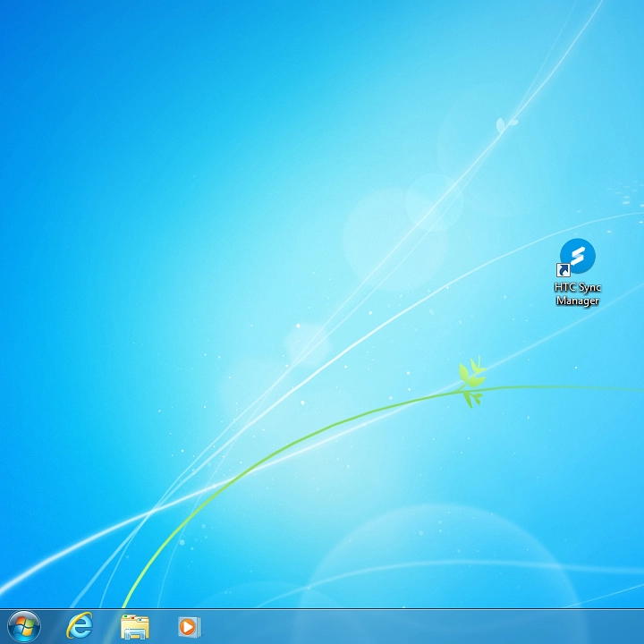Click the yellow file folders taskbar button

pos(134,627)
